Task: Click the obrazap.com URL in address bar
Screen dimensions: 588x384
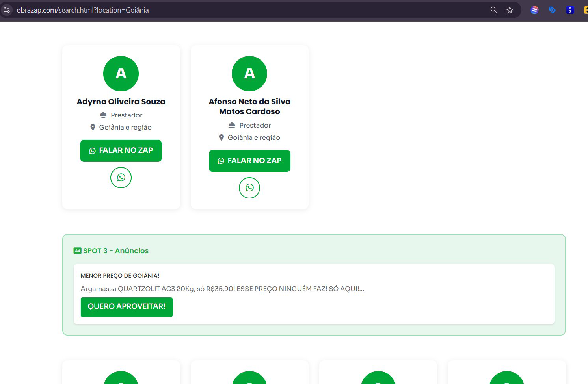Action: click(x=83, y=10)
